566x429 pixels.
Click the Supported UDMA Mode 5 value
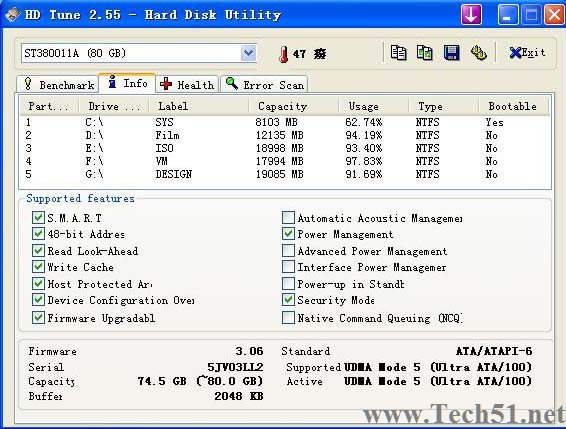coord(438,367)
